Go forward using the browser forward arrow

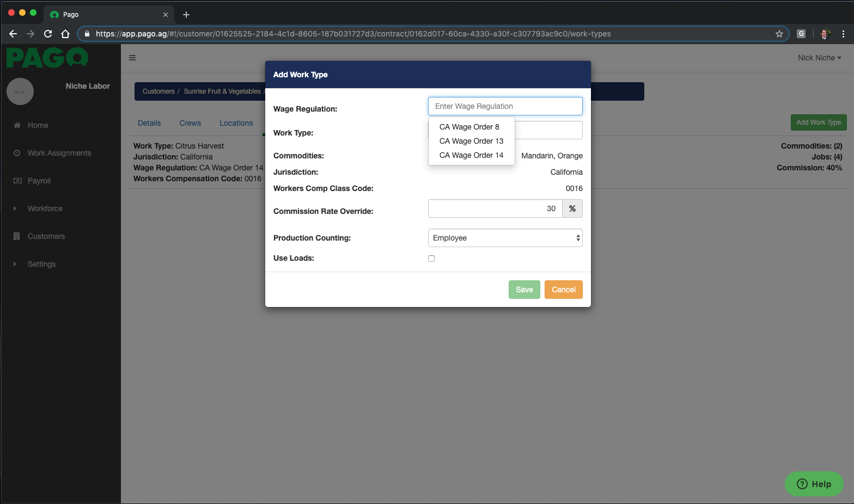[30, 34]
